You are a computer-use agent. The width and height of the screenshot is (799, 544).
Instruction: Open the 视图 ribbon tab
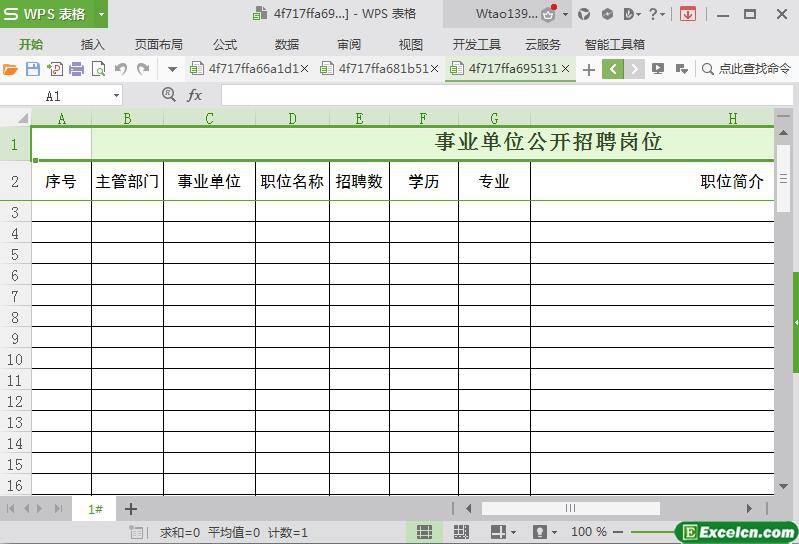(x=410, y=45)
